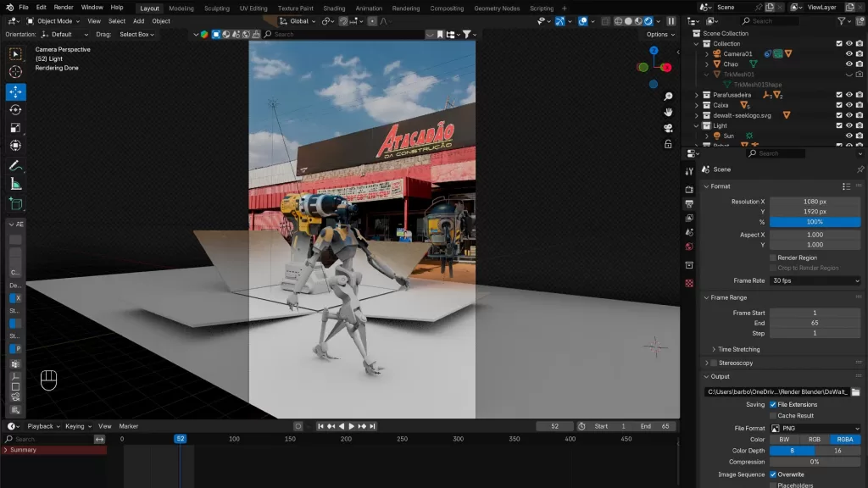Viewport: 868px width, 488px height.
Task: Select the Transform tool
Action: pos(15,146)
